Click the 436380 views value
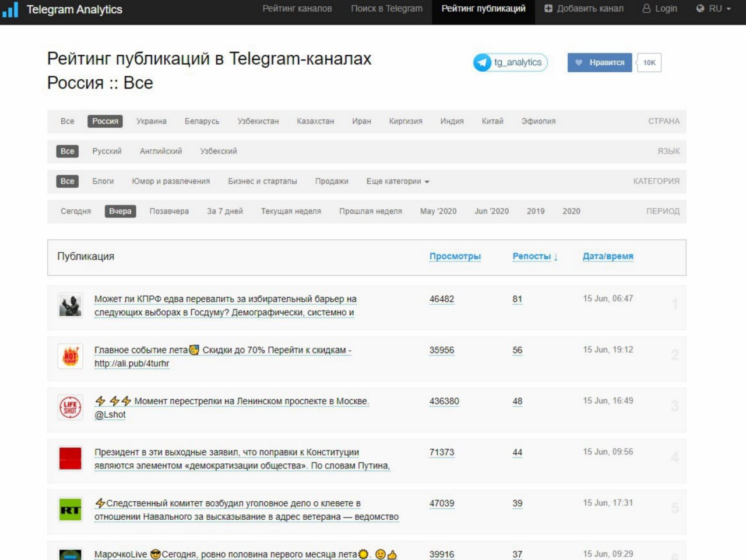746x560 pixels. pos(444,401)
